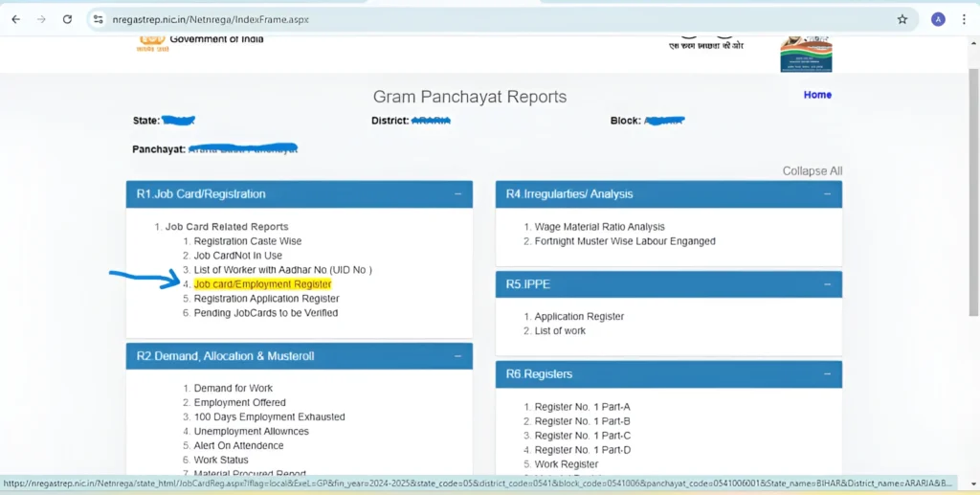The width and height of the screenshot is (980, 495).
Task: Collapse the R6 Registers panel
Action: click(828, 374)
